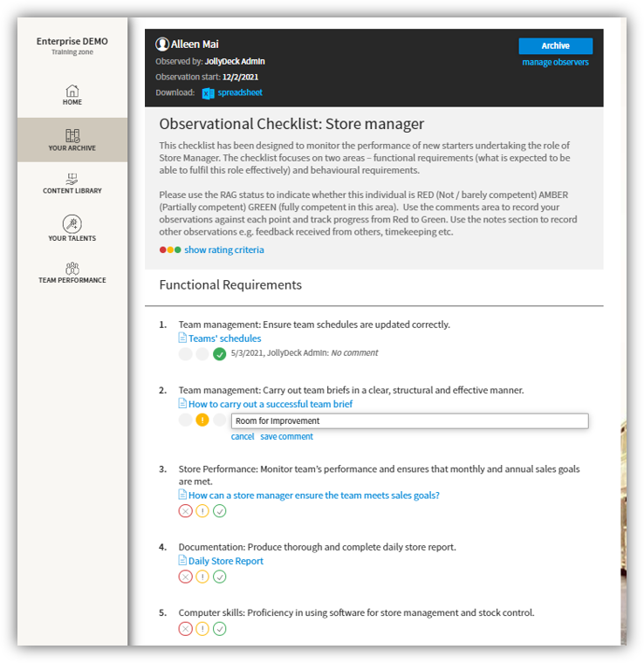This screenshot has width=644, height=663.
Task: Click the Room for improvement comment field
Action: [x=410, y=420]
